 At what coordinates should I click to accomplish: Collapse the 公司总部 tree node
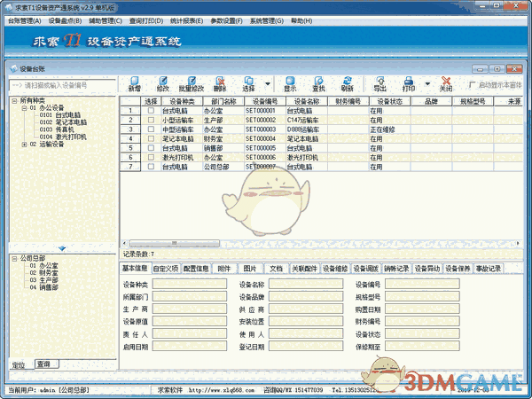(14, 259)
